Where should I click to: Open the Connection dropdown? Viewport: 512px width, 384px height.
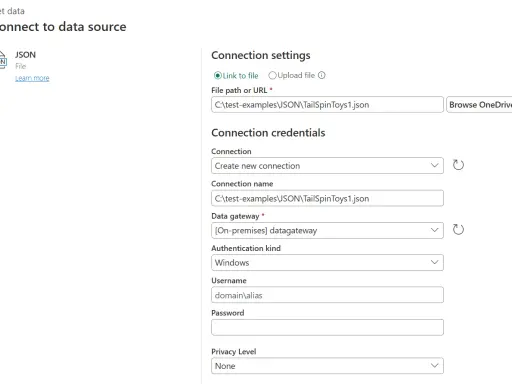pyautogui.click(x=327, y=166)
